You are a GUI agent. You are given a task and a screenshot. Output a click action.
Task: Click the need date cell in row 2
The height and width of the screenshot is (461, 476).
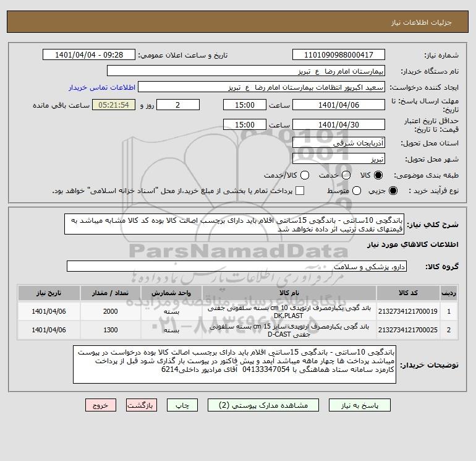click(x=49, y=330)
